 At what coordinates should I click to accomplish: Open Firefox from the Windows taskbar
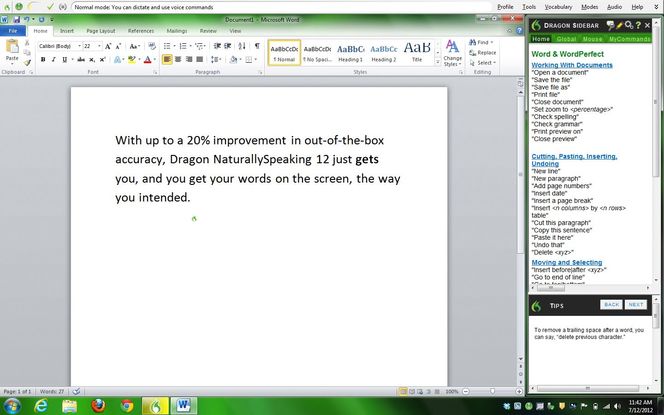97,405
